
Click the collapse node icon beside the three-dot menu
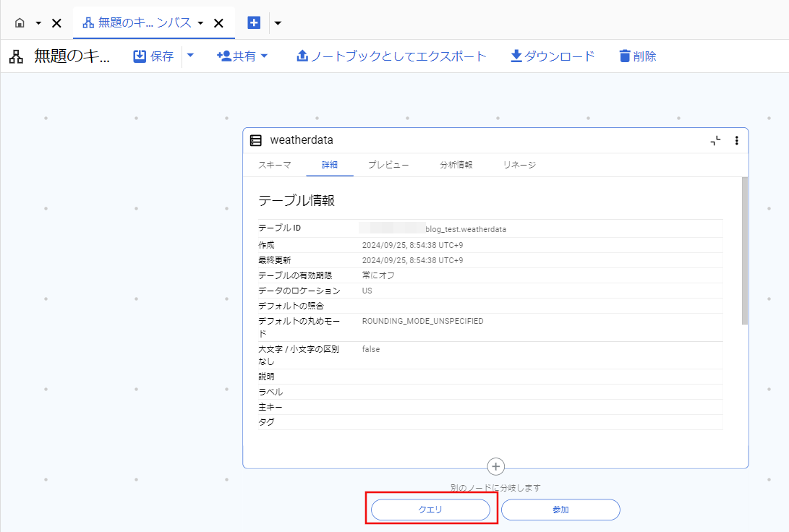(715, 142)
